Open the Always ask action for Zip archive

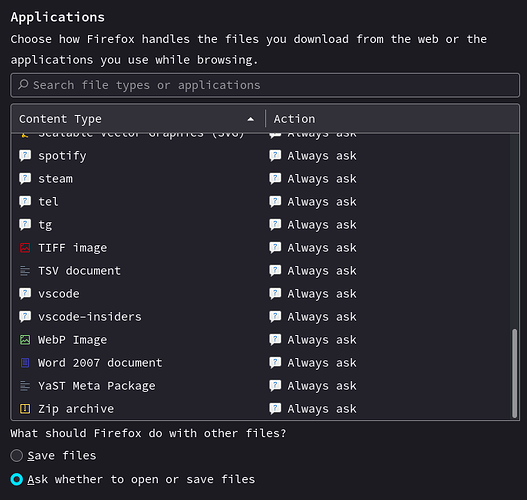tap(313, 409)
